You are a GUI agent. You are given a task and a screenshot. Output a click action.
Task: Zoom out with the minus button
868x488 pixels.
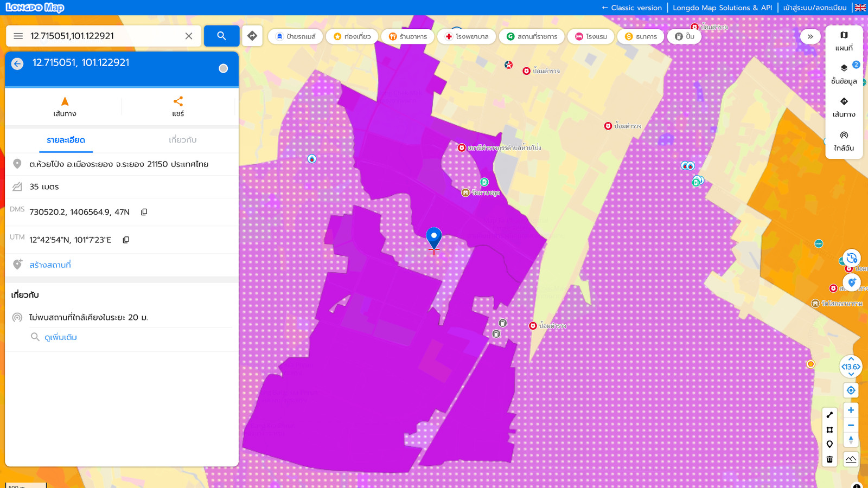pos(851,425)
